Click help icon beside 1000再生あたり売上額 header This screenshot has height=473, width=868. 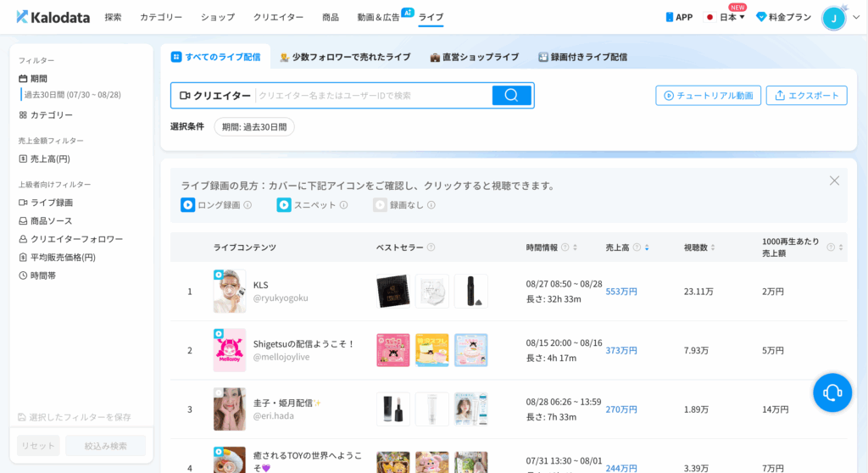tap(831, 247)
